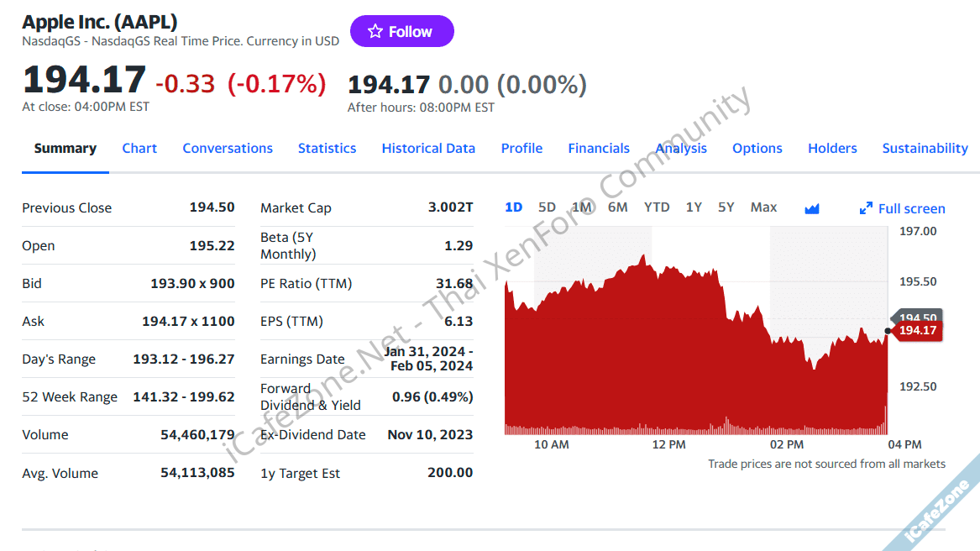Open the Sustainability tab
The image size is (980, 551).
[925, 148]
